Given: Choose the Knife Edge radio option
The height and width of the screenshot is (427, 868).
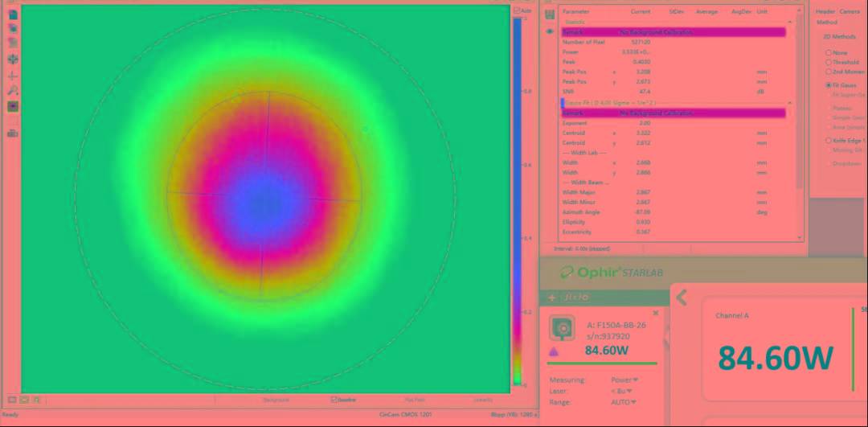Looking at the screenshot, I should click(x=829, y=141).
